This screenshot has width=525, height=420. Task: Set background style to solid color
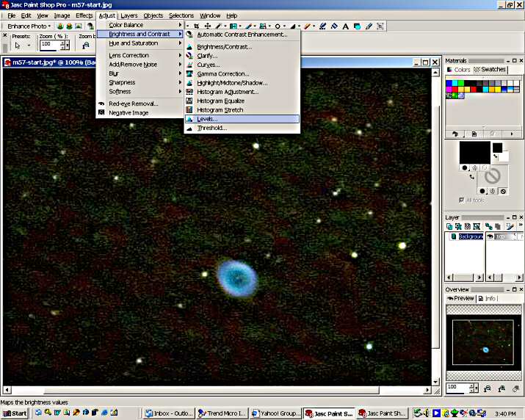482,191
